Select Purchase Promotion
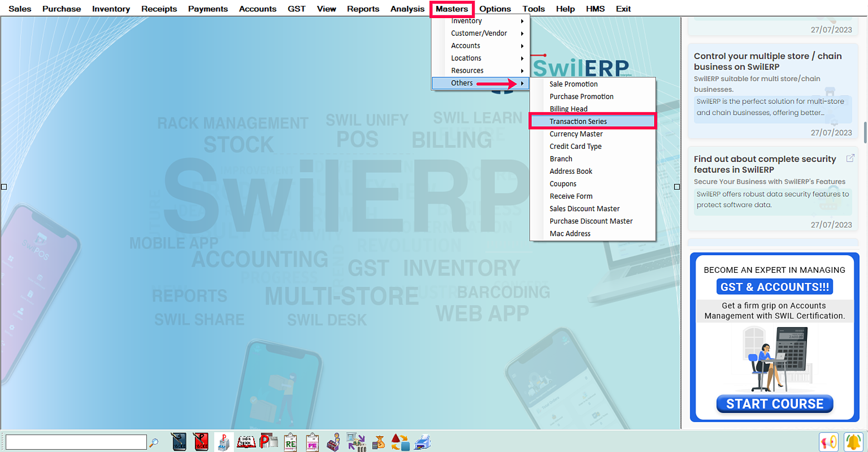The image size is (868, 452). 593,96
